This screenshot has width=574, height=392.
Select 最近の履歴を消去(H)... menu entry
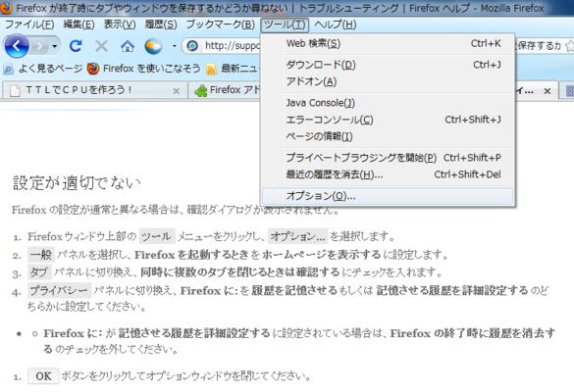[388, 174]
